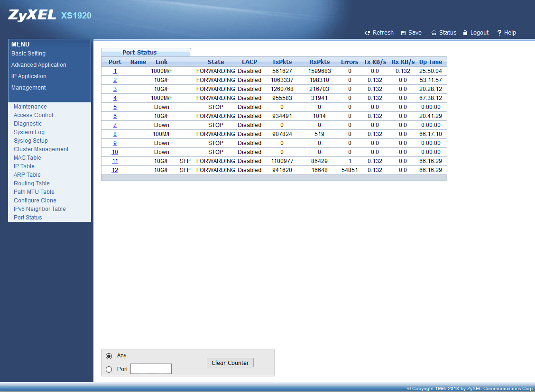
Task: Click the Save disk icon
Action: click(x=403, y=33)
